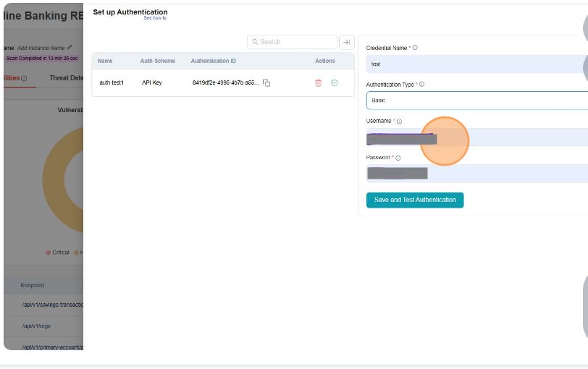Click the info icon beside Username

[x=399, y=122]
